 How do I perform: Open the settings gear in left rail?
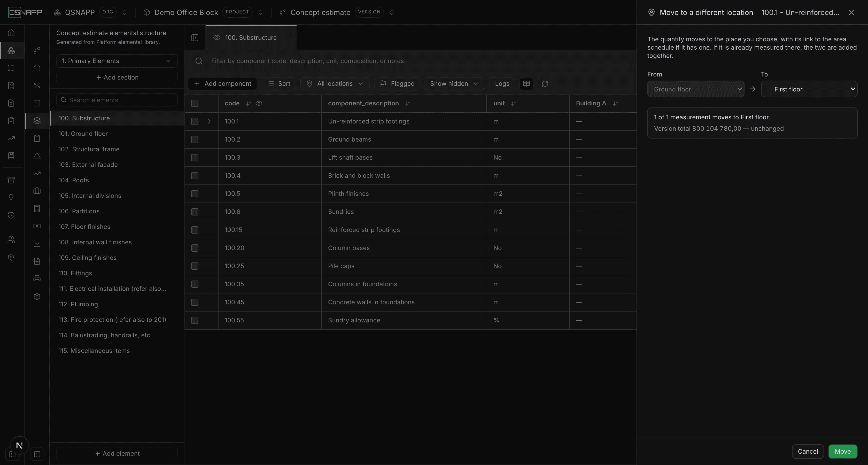coord(11,257)
